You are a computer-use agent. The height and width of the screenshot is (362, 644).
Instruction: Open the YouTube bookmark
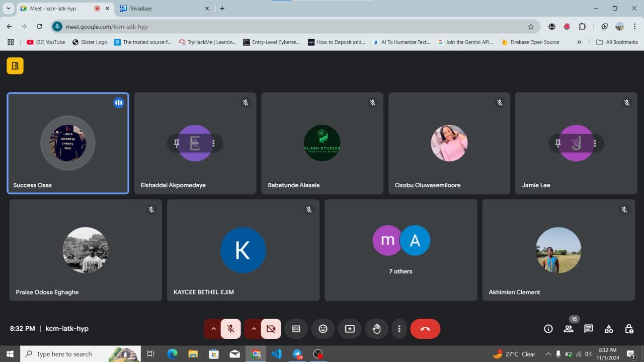tap(46, 42)
